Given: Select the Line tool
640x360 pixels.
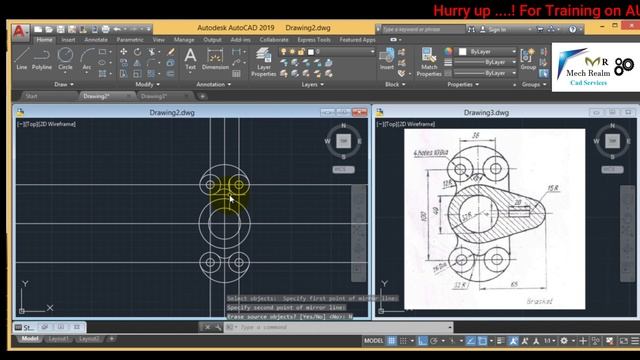Looking at the screenshot, I should tap(22, 58).
